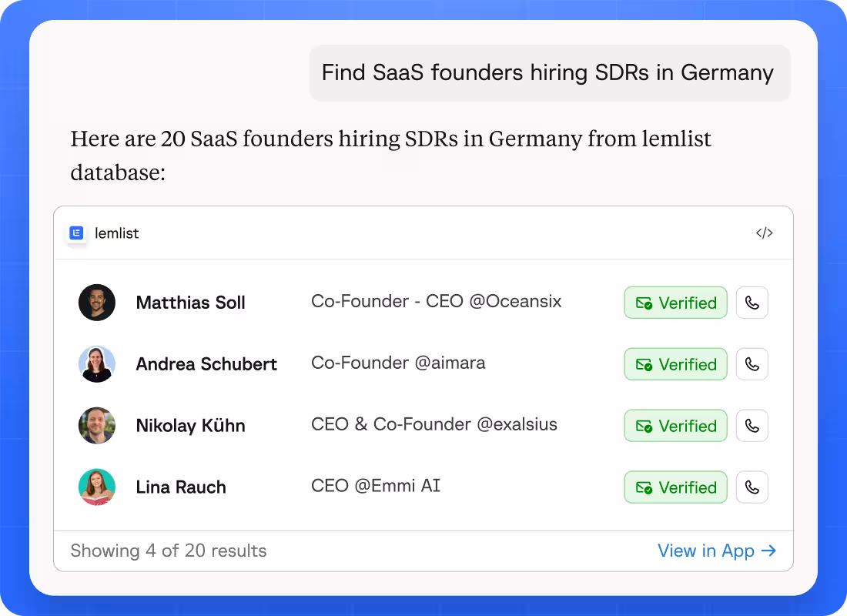The image size is (847, 616).
Task: Click the lemlist label in card header
Action: 117,233
